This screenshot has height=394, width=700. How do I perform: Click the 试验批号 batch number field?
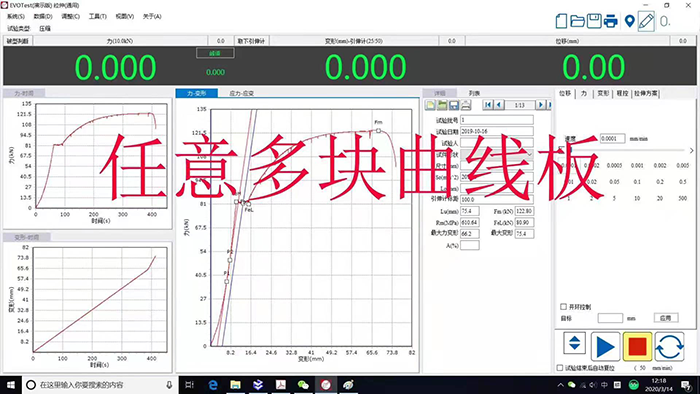click(x=496, y=120)
